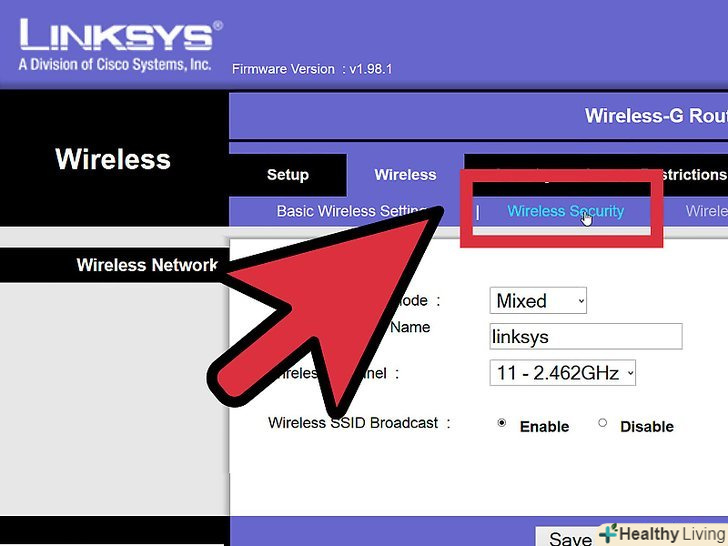Expand the Mixed wireless mode dropdown
This screenshot has width=728, height=546.
[538, 301]
